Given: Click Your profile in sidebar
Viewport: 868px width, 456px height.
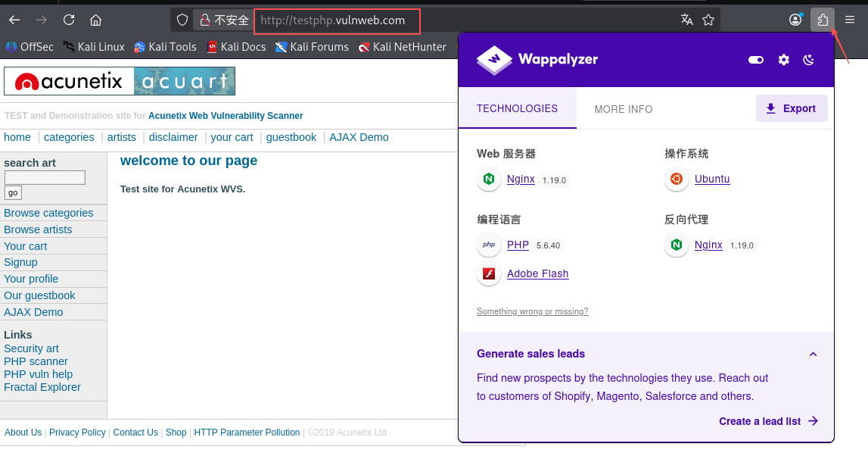Looking at the screenshot, I should 31,279.
